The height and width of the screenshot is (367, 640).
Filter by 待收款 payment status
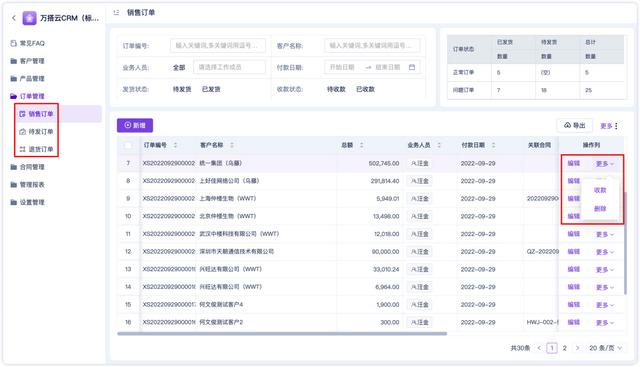336,89
